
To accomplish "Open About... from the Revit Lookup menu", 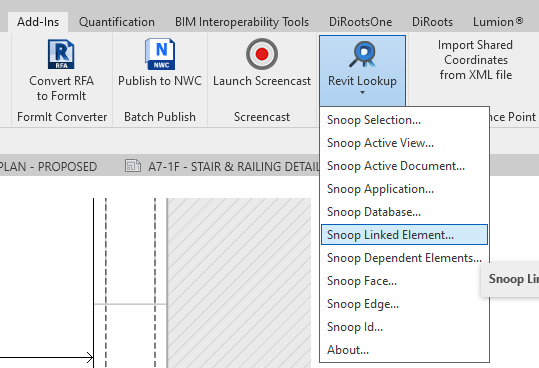I will [405, 350].
